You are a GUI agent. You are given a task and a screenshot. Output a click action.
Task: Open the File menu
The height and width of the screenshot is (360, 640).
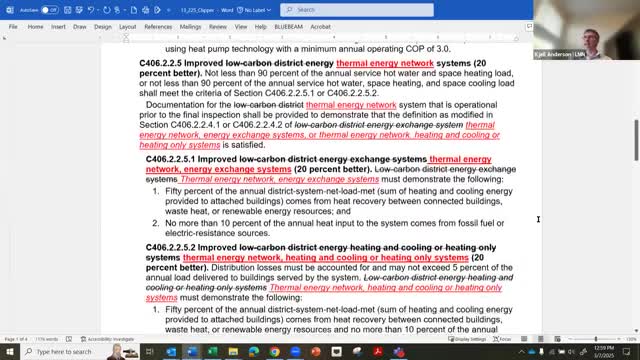click(x=13, y=27)
